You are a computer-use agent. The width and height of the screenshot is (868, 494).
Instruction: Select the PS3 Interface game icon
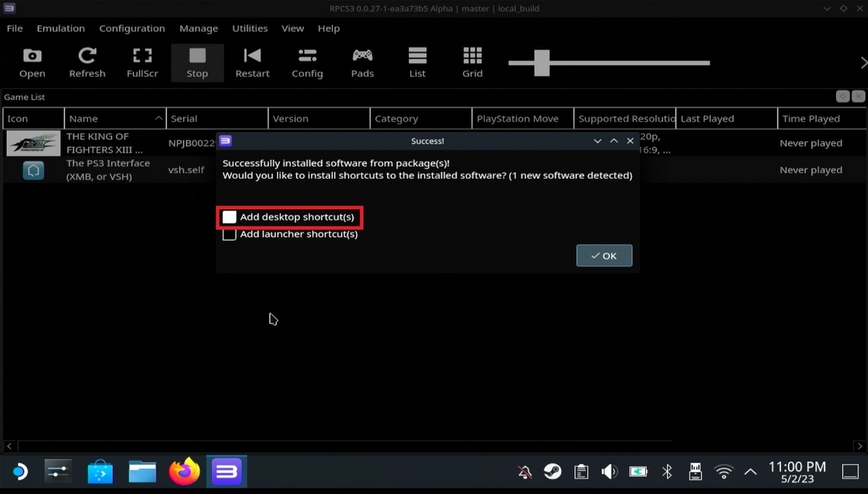click(33, 170)
